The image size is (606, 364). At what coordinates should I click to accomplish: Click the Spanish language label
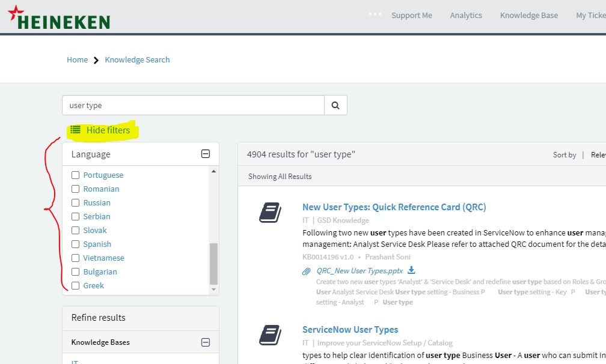click(97, 244)
